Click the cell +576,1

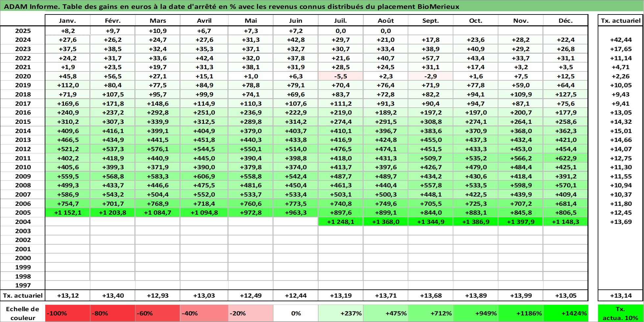pyautogui.click(x=157, y=149)
